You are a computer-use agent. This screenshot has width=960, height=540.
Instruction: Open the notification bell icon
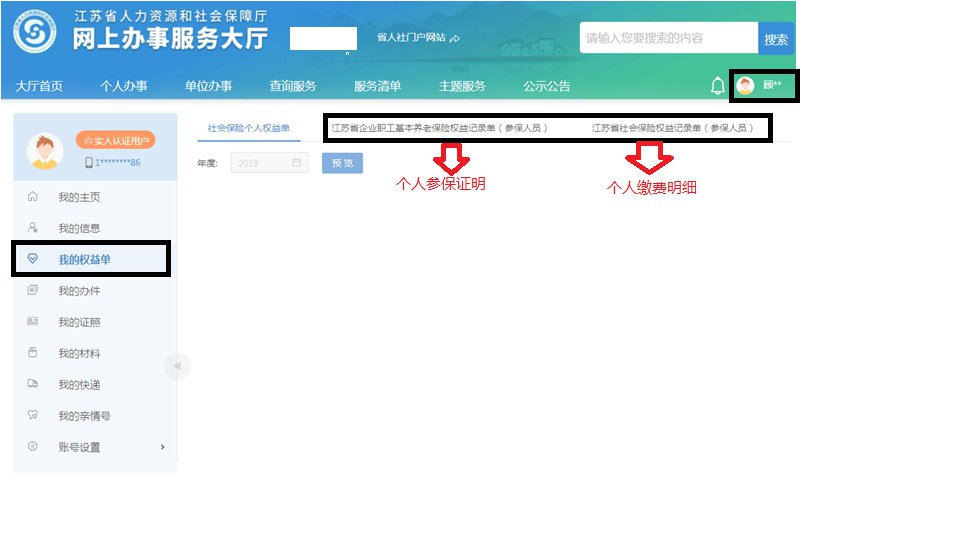pos(718,86)
